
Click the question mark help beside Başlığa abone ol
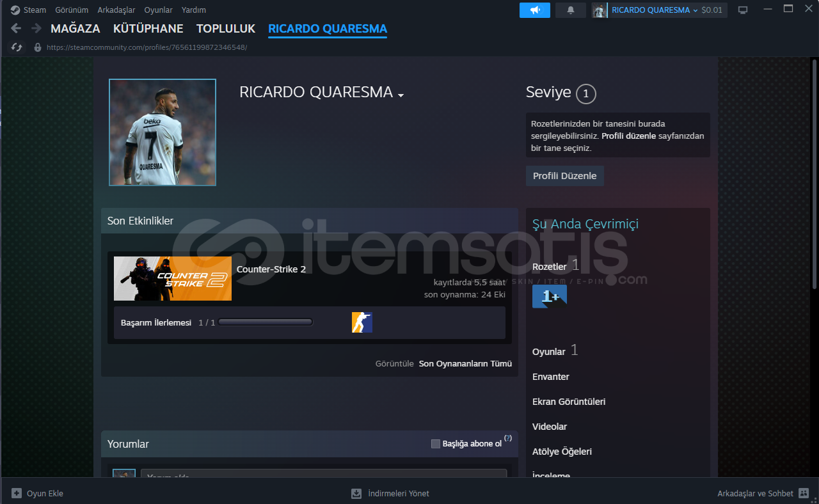pos(508,438)
